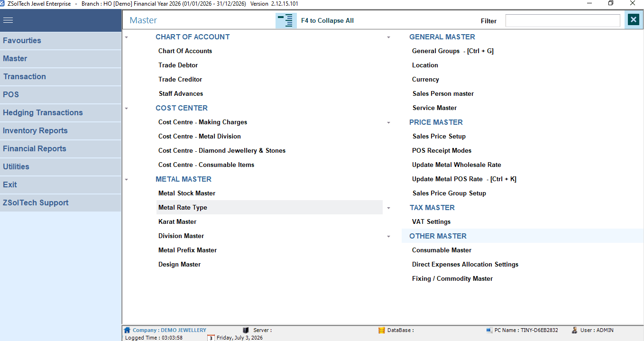
Task: Collapse the PRICE MASTER section
Action: point(388,122)
